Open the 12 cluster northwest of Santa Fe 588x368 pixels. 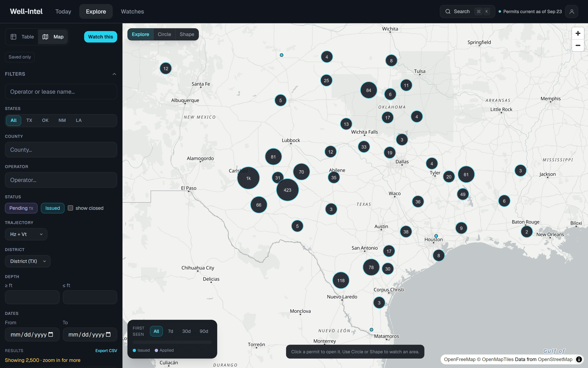tap(166, 68)
